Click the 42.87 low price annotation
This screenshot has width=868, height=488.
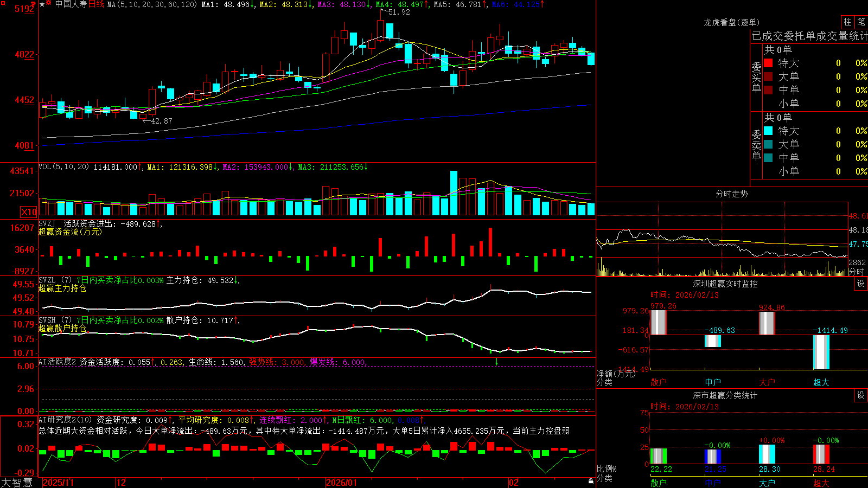point(162,121)
